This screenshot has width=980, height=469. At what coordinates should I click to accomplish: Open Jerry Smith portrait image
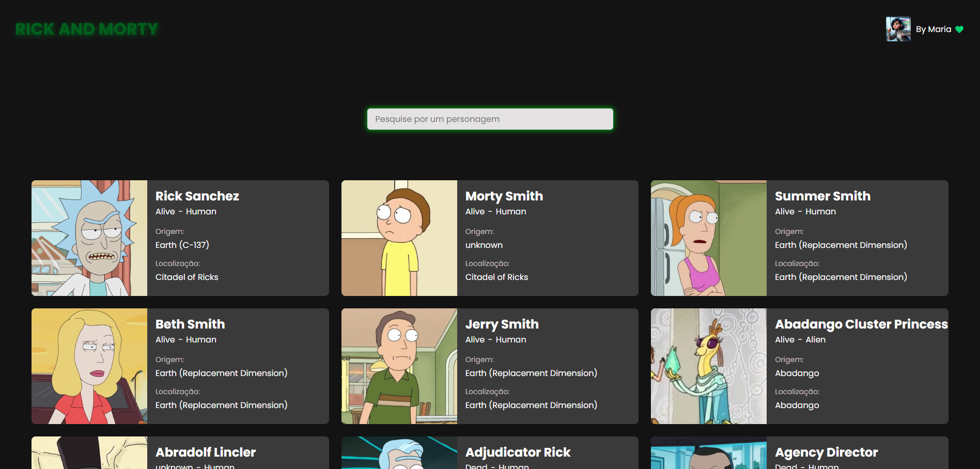399,366
